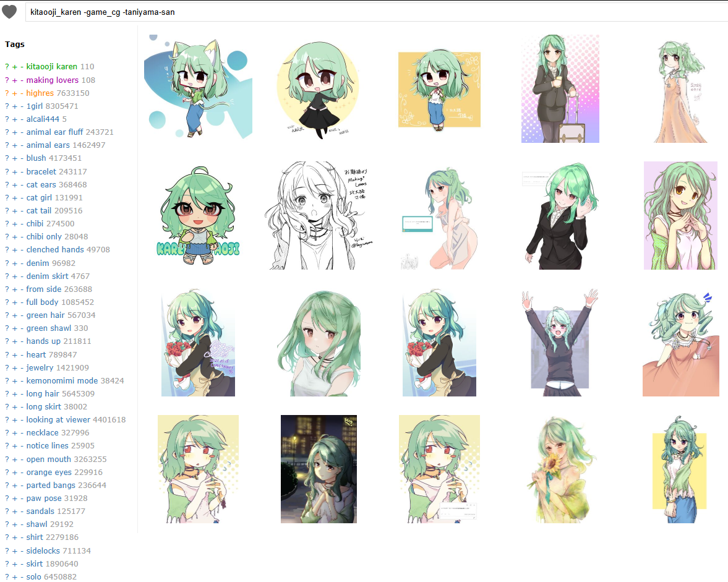Click the - exclude icon beside bracelet

click(x=22, y=171)
